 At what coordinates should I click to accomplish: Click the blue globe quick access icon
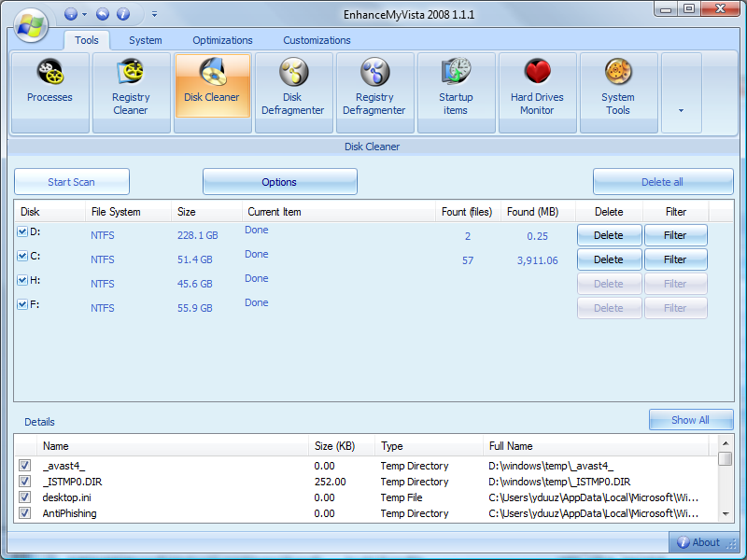click(x=71, y=14)
